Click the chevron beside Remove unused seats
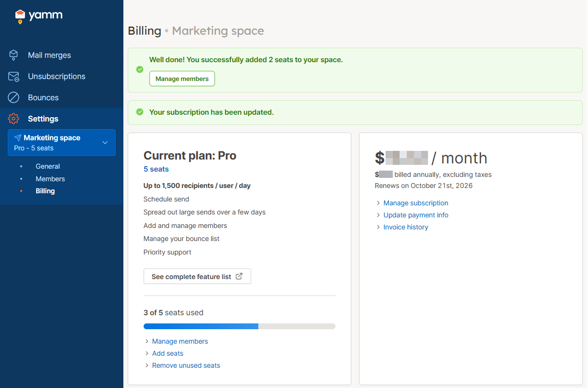 [x=147, y=366]
